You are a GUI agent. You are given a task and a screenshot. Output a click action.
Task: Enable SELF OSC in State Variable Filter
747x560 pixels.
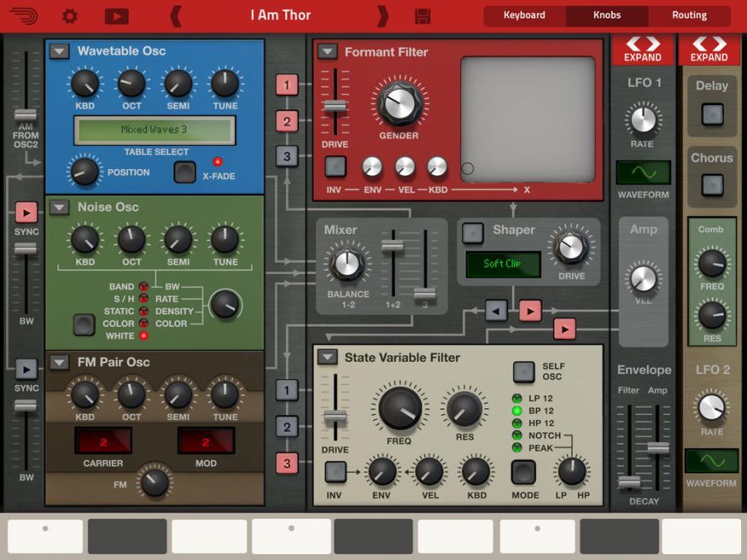pyautogui.click(x=524, y=372)
